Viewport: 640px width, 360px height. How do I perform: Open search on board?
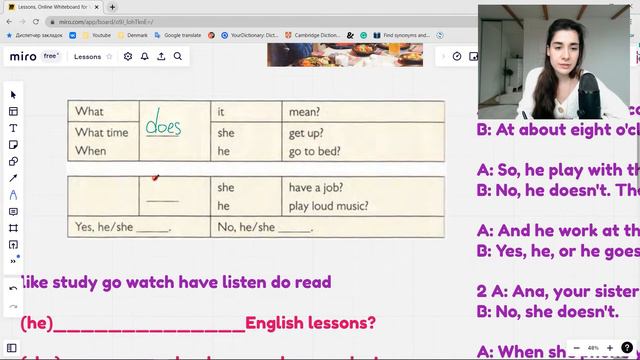pyautogui.click(x=178, y=56)
